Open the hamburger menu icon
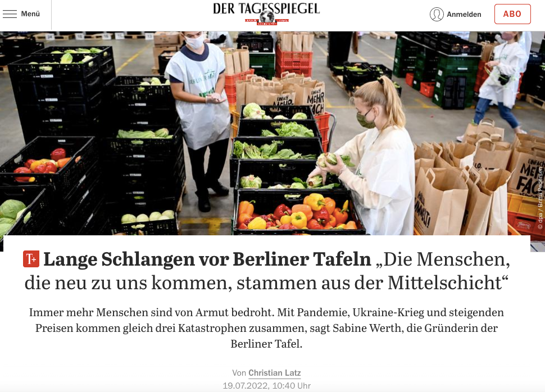The width and height of the screenshot is (545, 392). coord(10,14)
